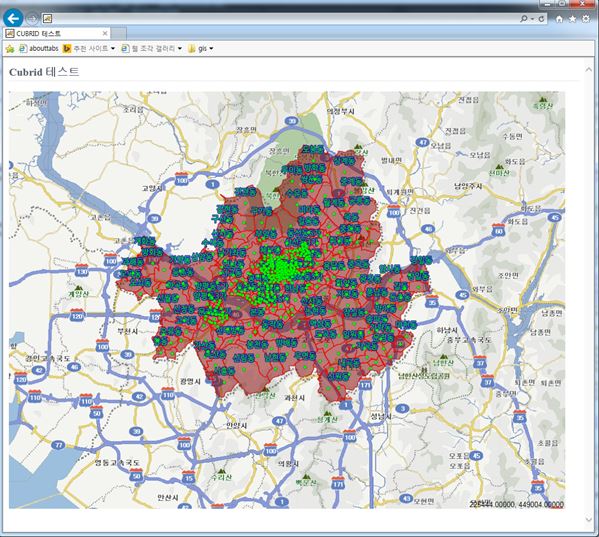
Task: Click the browser forward arrow button
Action: click(32, 18)
